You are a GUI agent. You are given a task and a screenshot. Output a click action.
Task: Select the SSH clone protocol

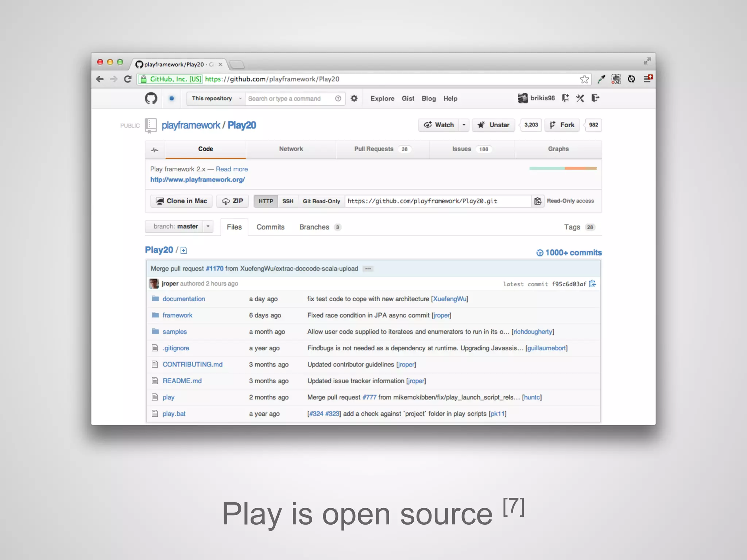pos(288,201)
